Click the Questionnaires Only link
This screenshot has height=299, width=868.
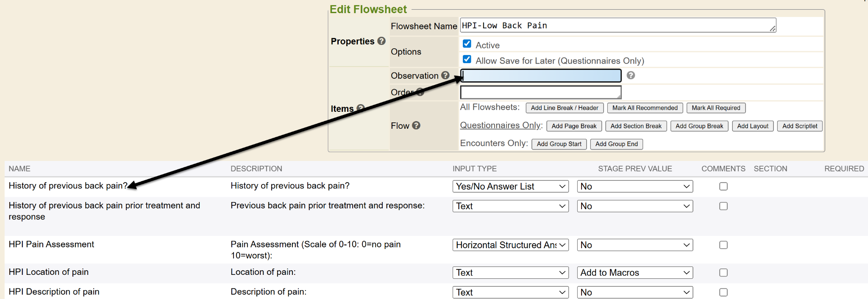click(x=501, y=125)
